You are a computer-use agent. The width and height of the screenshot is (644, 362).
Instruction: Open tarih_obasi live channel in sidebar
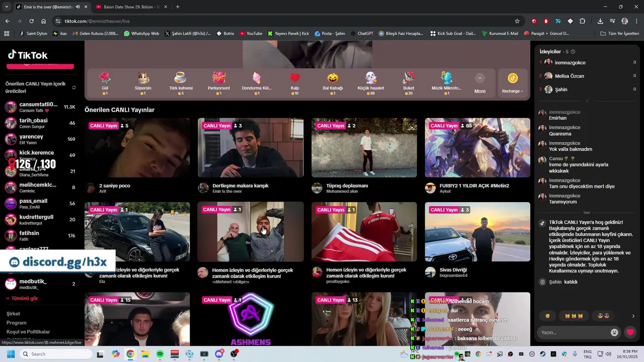[x=40, y=123]
